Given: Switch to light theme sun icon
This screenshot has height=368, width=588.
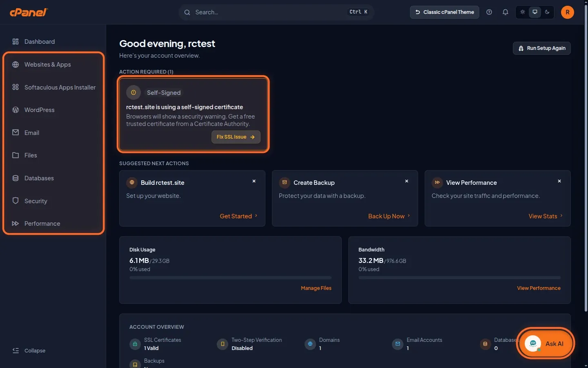Looking at the screenshot, I should (x=523, y=12).
